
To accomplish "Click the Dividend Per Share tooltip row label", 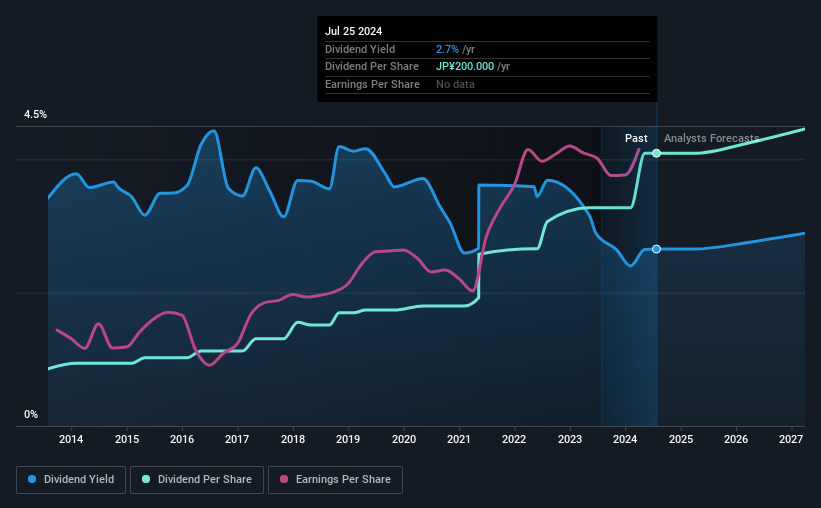I will (x=372, y=67).
